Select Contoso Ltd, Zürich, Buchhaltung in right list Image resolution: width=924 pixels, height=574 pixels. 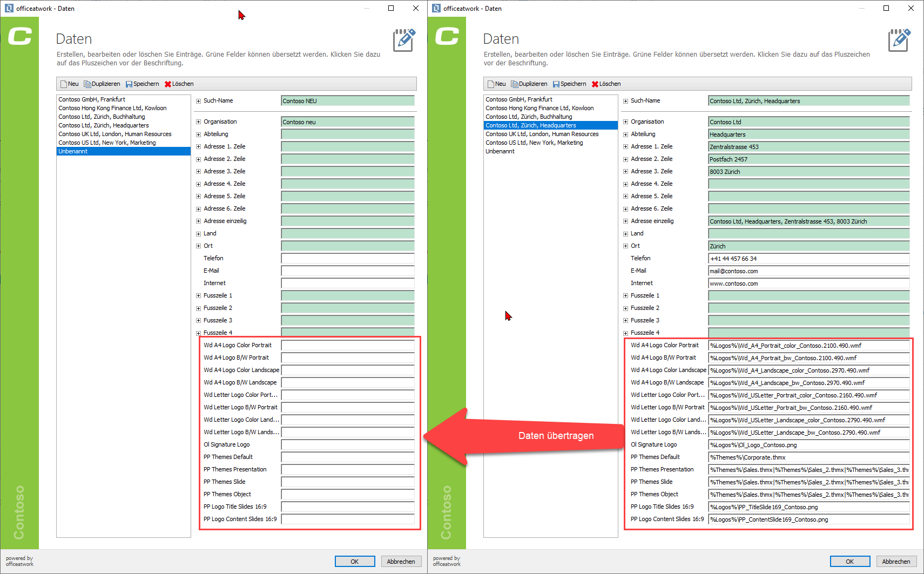[551, 117]
